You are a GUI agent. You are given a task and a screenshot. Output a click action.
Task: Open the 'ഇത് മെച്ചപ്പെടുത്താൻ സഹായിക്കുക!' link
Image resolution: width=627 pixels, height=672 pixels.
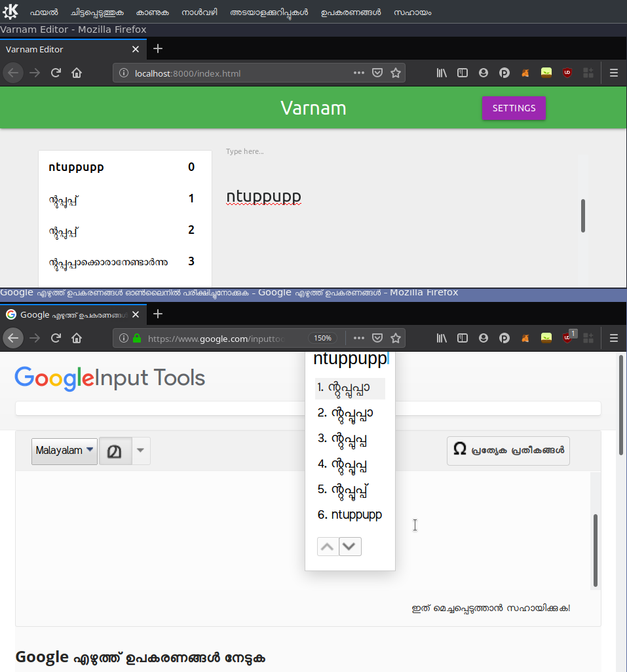point(491,608)
